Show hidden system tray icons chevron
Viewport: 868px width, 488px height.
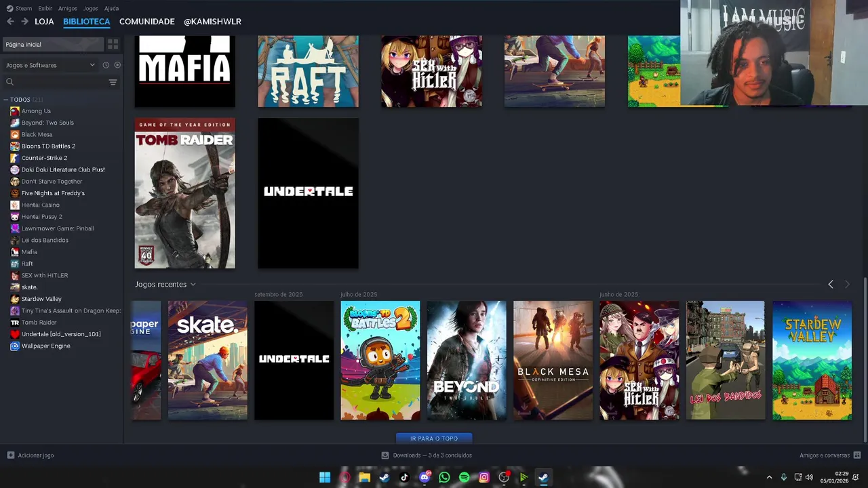pos(769,477)
